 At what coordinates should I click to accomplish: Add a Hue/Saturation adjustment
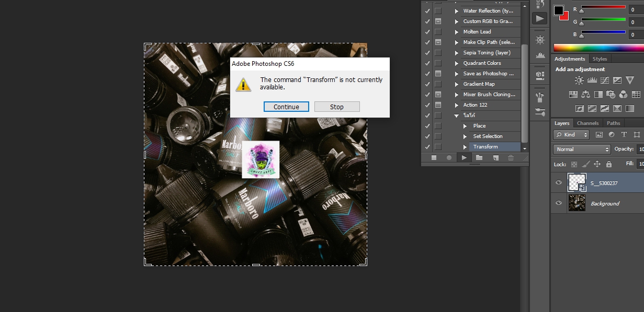573,95
